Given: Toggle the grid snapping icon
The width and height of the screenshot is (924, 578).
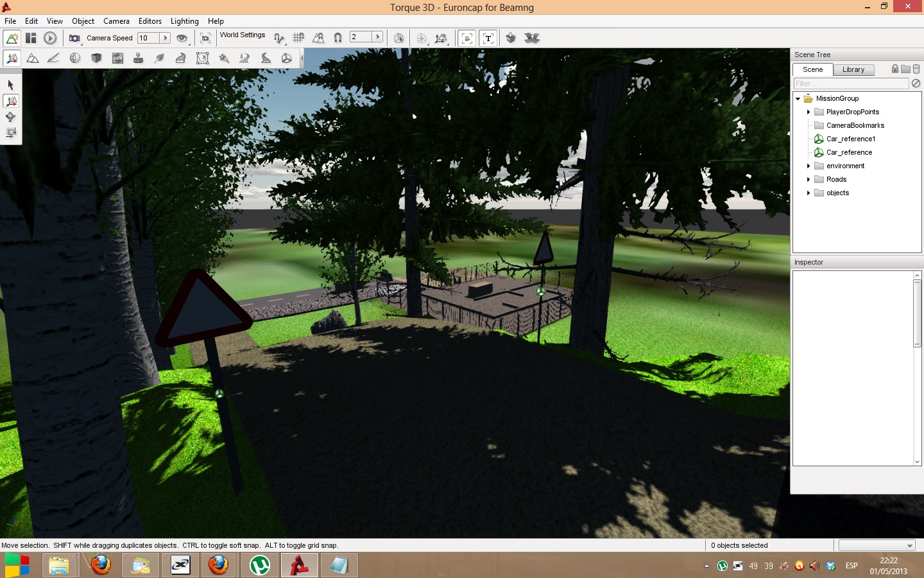Looking at the screenshot, I should (x=298, y=38).
